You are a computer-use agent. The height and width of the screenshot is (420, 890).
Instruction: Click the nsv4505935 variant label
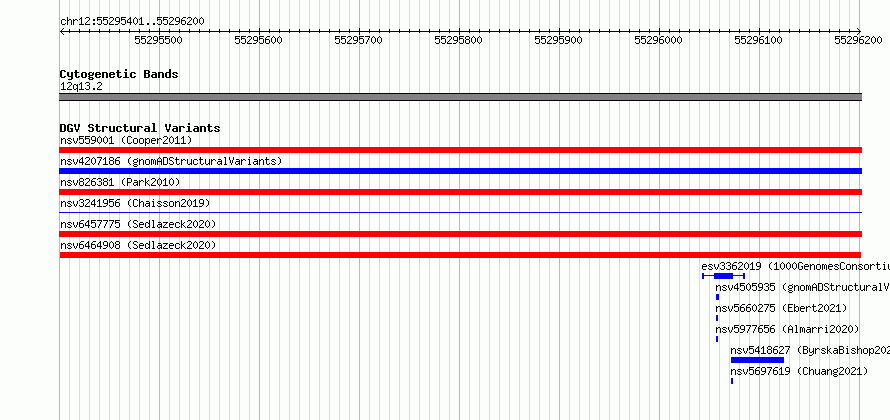click(x=802, y=287)
